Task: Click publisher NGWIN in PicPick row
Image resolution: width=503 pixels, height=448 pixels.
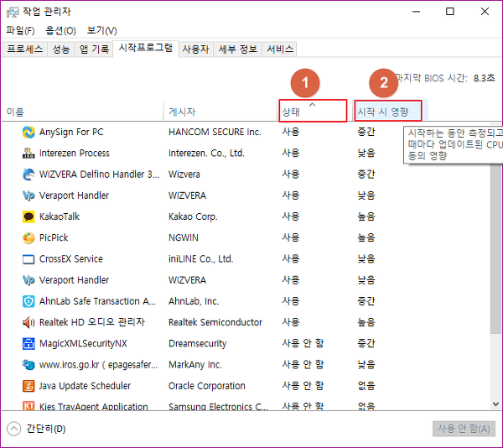Action: point(184,238)
